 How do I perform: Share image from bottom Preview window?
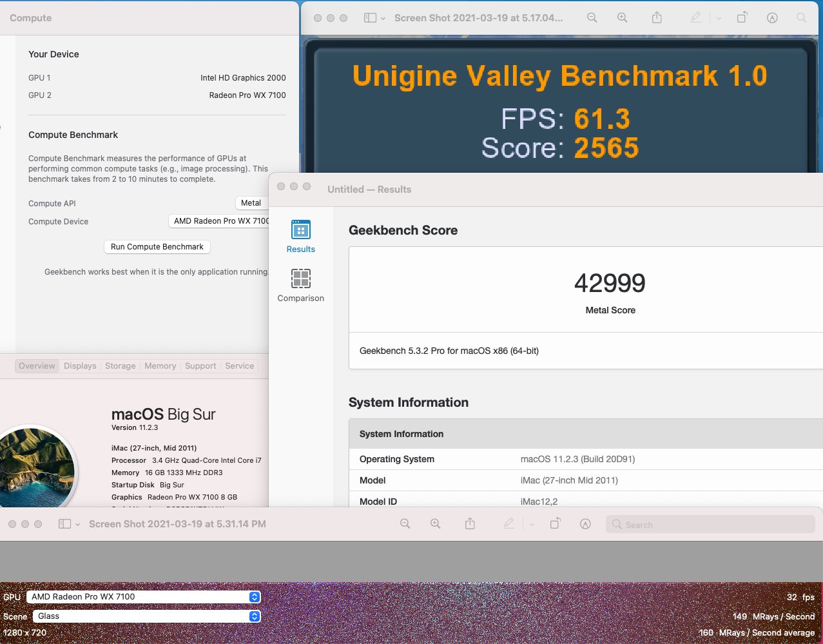[x=470, y=524]
